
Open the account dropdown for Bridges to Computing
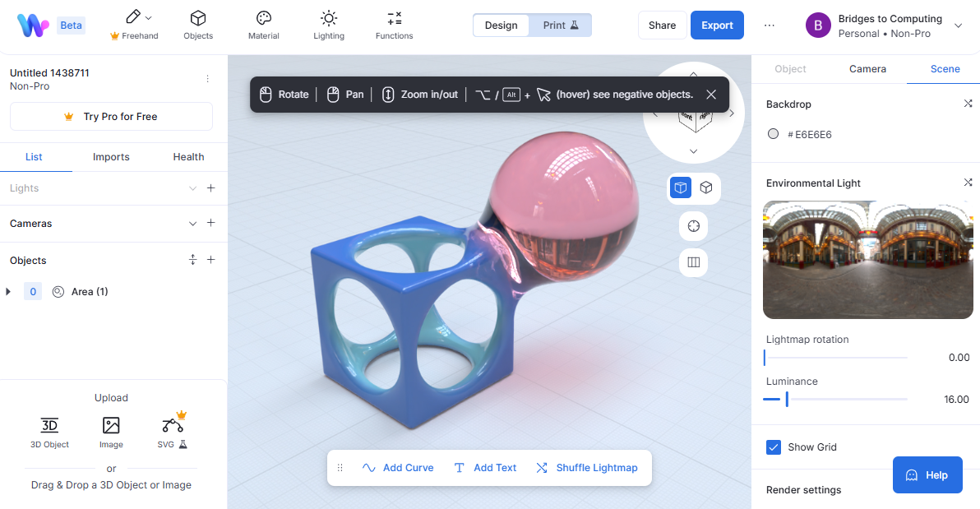(x=958, y=25)
